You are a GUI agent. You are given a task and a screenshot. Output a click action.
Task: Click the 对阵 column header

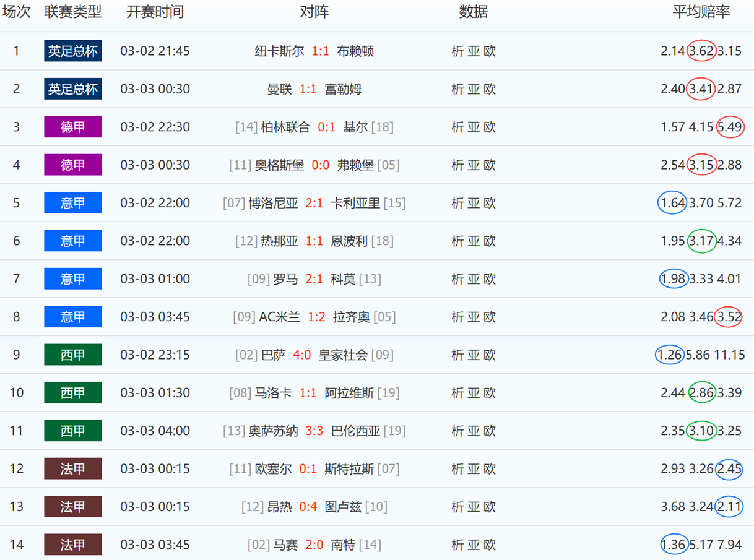[314, 12]
